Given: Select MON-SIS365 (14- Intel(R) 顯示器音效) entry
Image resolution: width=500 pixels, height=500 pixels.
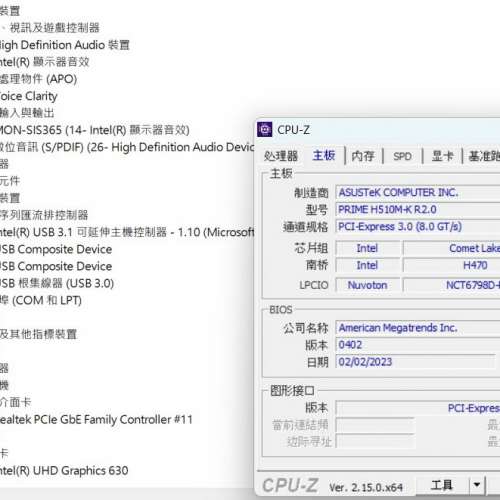Looking at the screenshot, I should coord(95,130).
